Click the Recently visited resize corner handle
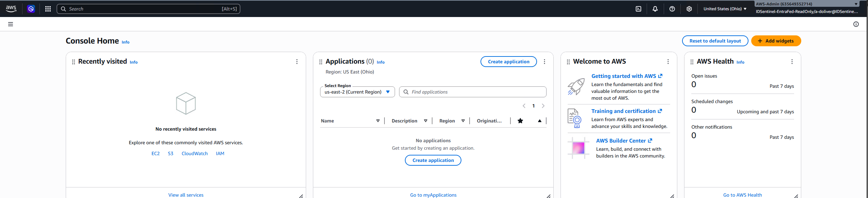Viewport: 868px width, 198px height. (x=301, y=196)
